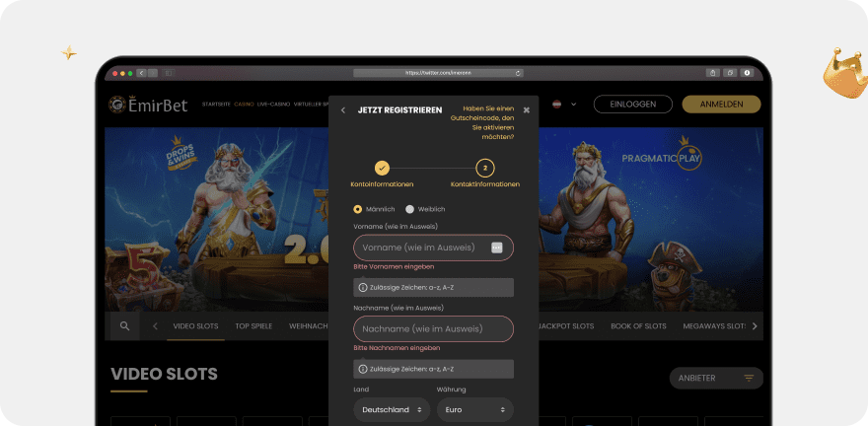Select the Top Spiele tab
The height and width of the screenshot is (426, 868).
pyautogui.click(x=253, y=326)
